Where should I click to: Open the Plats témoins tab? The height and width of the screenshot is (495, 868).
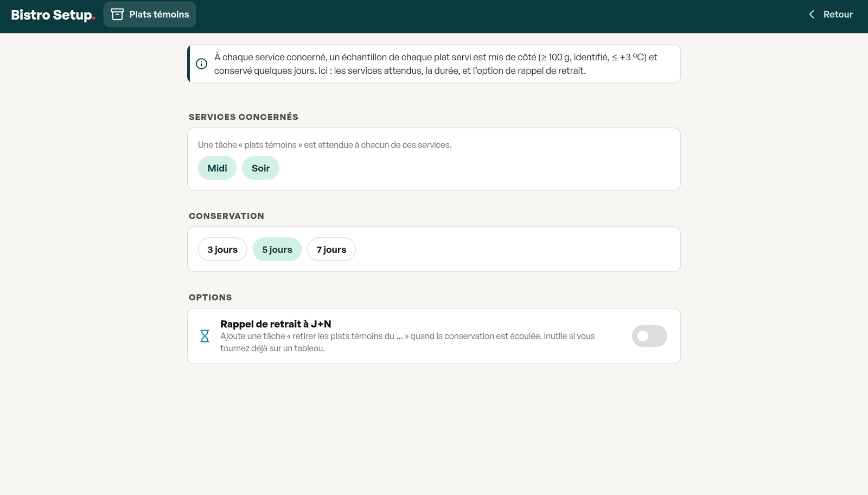pyautogui.click(x=150, y=14)
